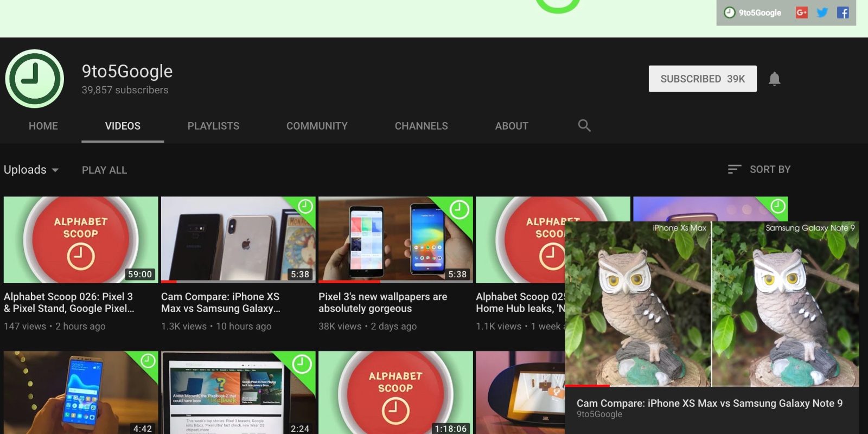Open the Facebook icon link
The height and width of the screenshot is (434, 868).
coord(843,12)
